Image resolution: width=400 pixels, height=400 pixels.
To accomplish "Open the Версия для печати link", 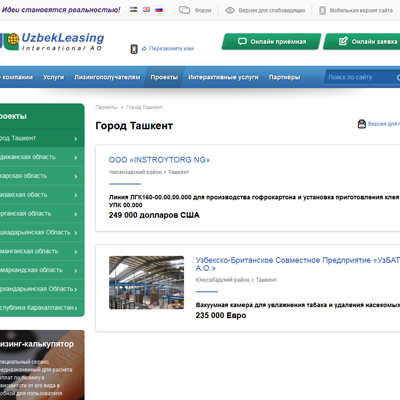I will coord(384,124).
